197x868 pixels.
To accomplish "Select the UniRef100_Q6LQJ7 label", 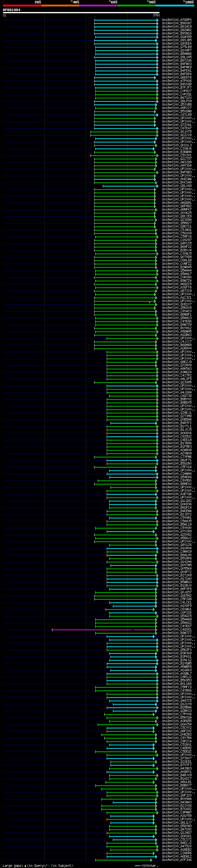I will [176, 822].
